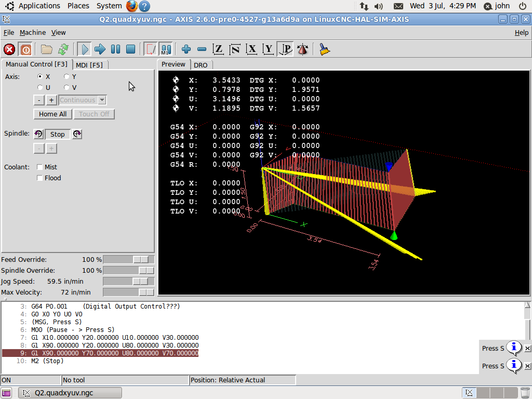This screenshot has height=399, width=532.
Task: Enable Flood coolant checkbox
Action: point(39,178)
